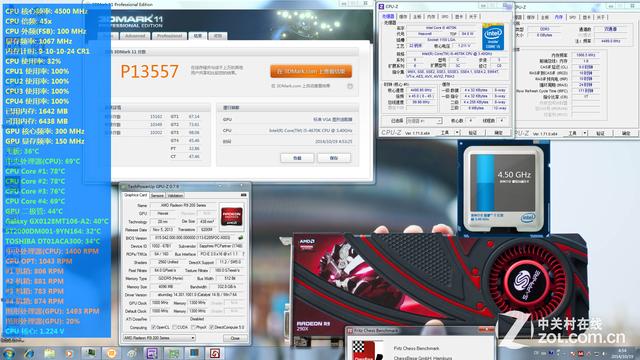640x360 pixels.
Task: Toggle checkbox under orange 3DMark.com button
Action: 350,86
